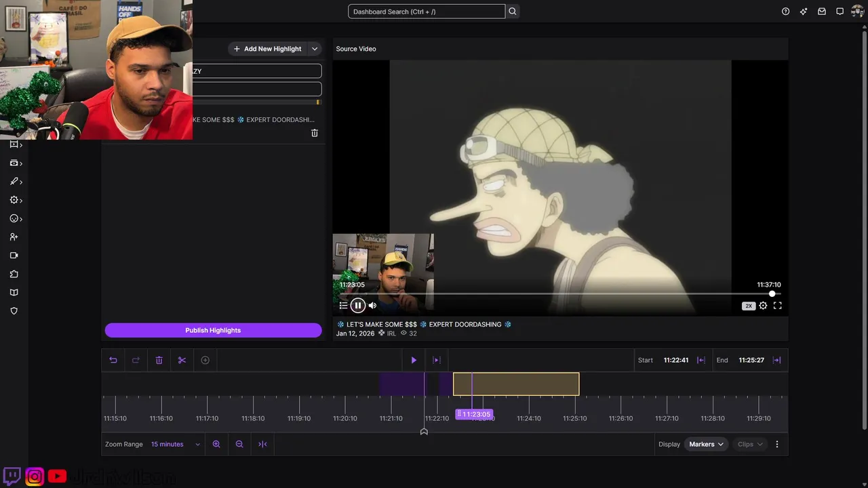The width and height of the screenshot is (868, 488).
Task: Expand the paintbrush customization sidebar section
Action: 16,182
